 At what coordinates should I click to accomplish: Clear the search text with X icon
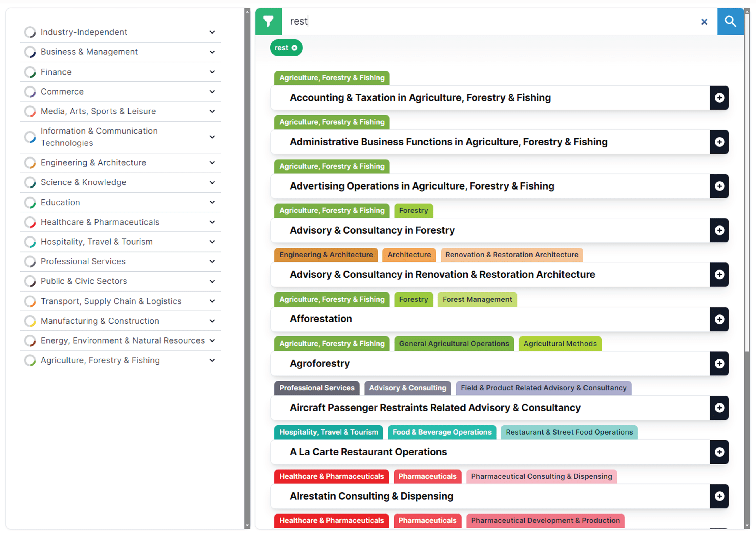click(704, 22)
